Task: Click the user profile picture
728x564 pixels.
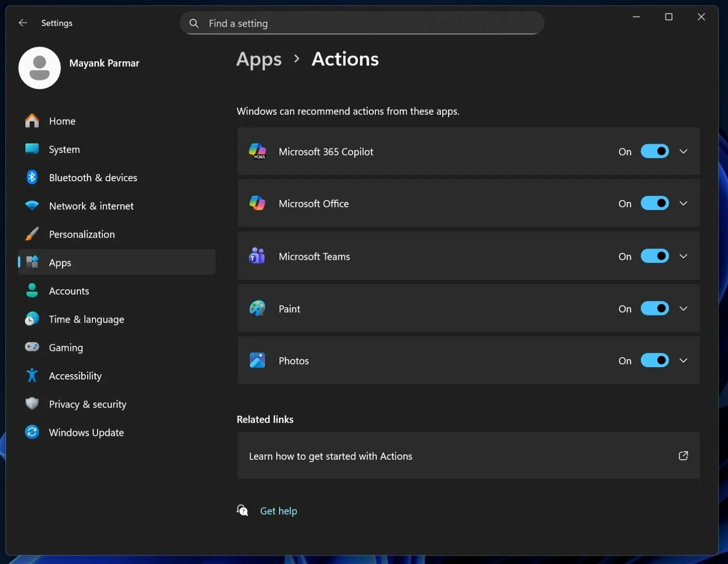Action: pos(39,68)
